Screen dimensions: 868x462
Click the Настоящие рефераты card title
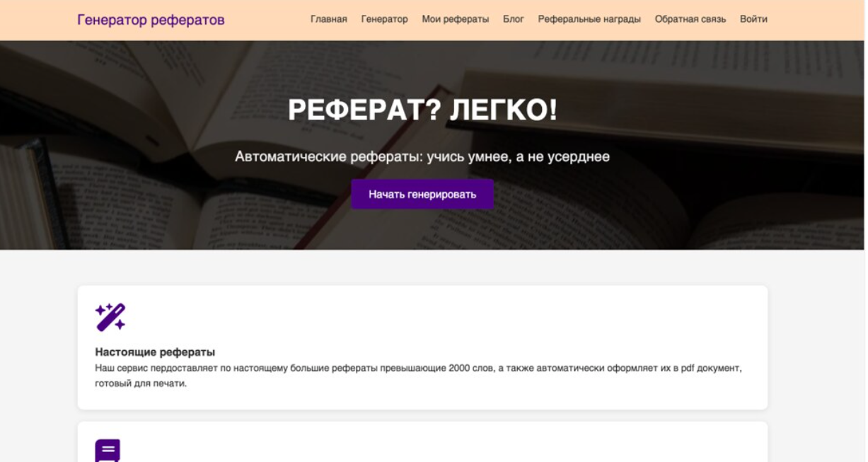click(155, 352)
